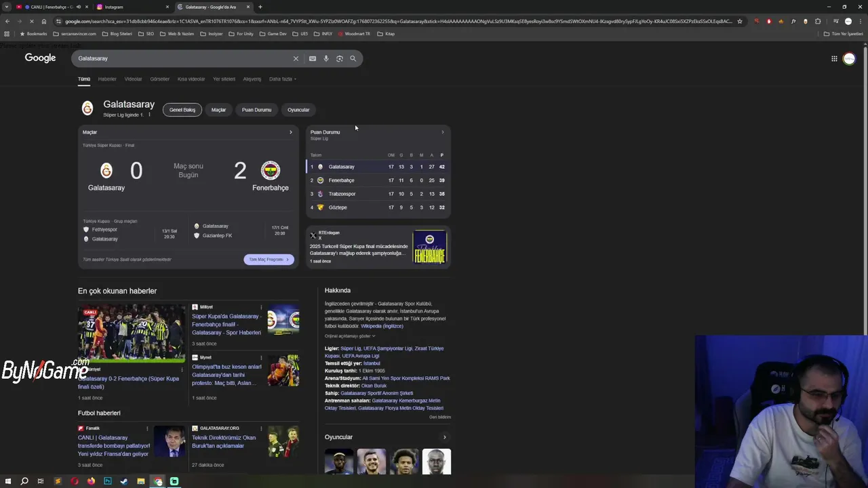The image size is (868, 488).
Task: Open the CANLI match photo thumbnail
Action: tap(132, 333)
